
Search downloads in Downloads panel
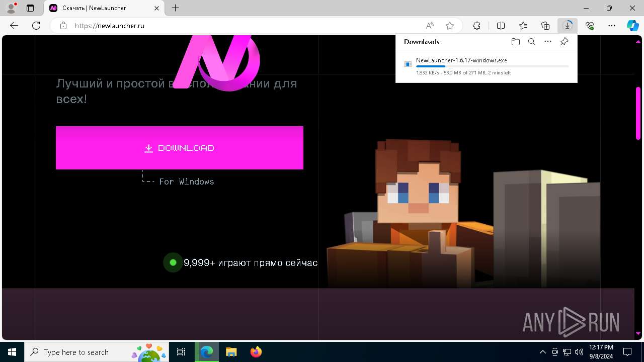coord(532,42)
